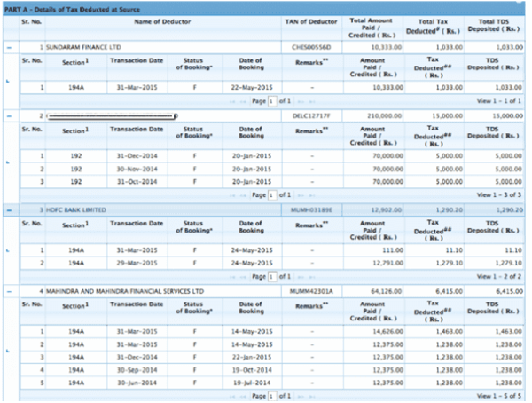Collapse deductor row with TAN DELC12717F
The height and width of the screenshot is (403, 532).
coord(9,116)
